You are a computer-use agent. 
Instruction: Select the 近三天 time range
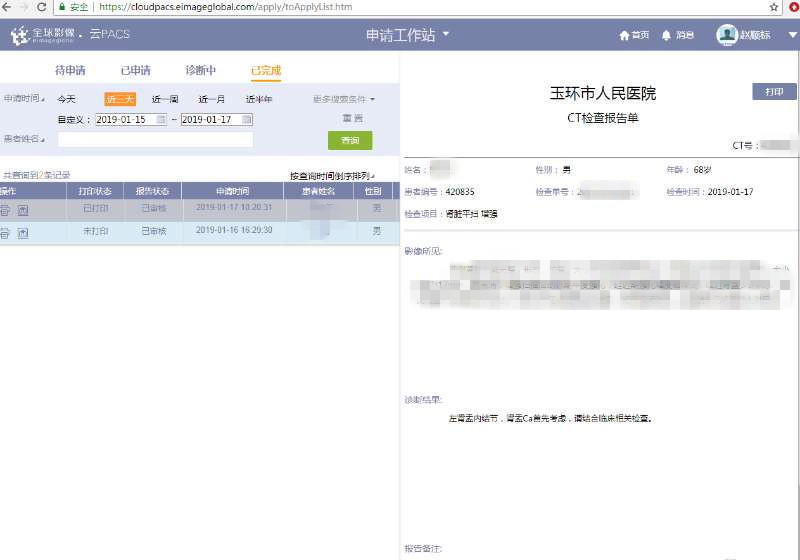[120, 99]
